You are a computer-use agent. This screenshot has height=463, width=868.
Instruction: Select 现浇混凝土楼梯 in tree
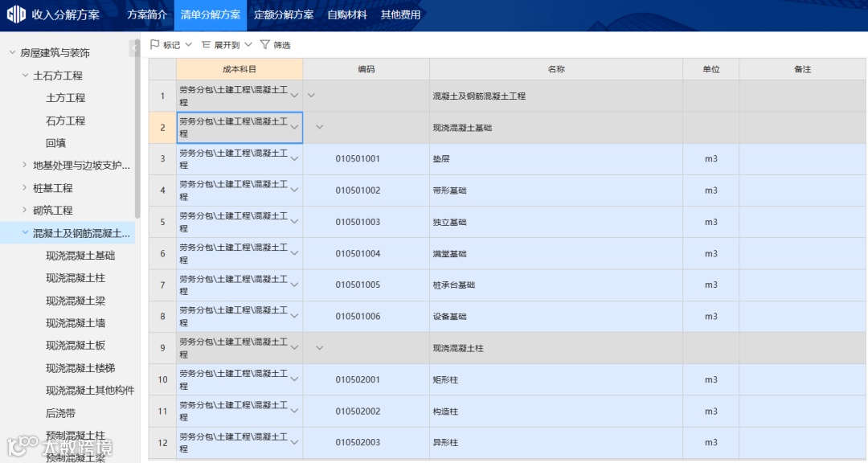click(80, 367)
